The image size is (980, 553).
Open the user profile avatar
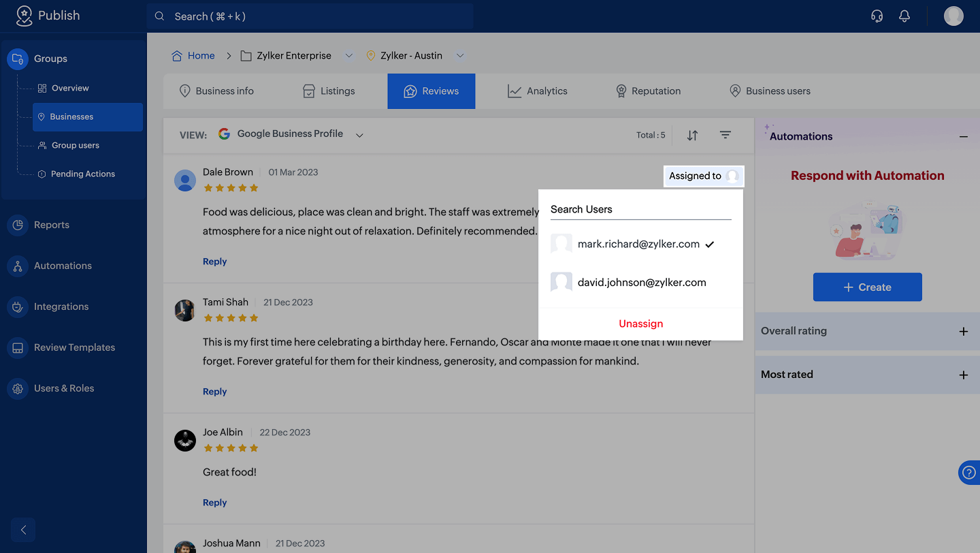(x=953, y=16)
